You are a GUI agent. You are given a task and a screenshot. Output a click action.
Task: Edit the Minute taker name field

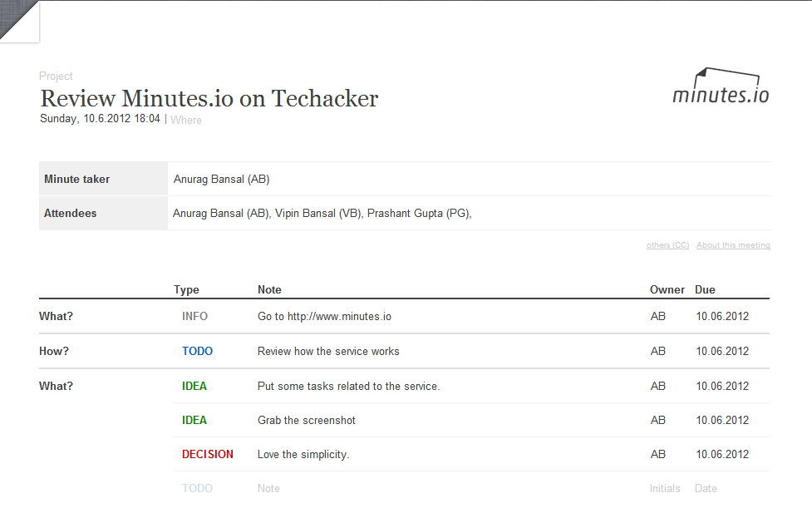(x=469, y=179)
